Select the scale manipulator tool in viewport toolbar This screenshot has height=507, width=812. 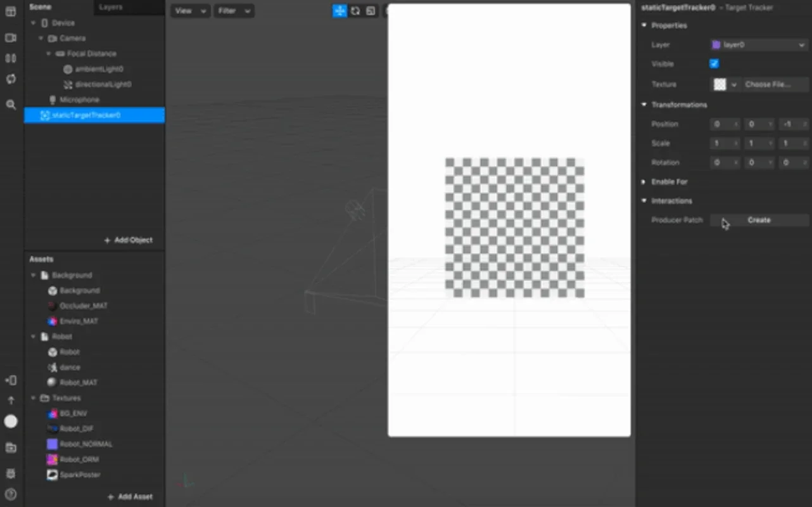(x=371, y=11)
